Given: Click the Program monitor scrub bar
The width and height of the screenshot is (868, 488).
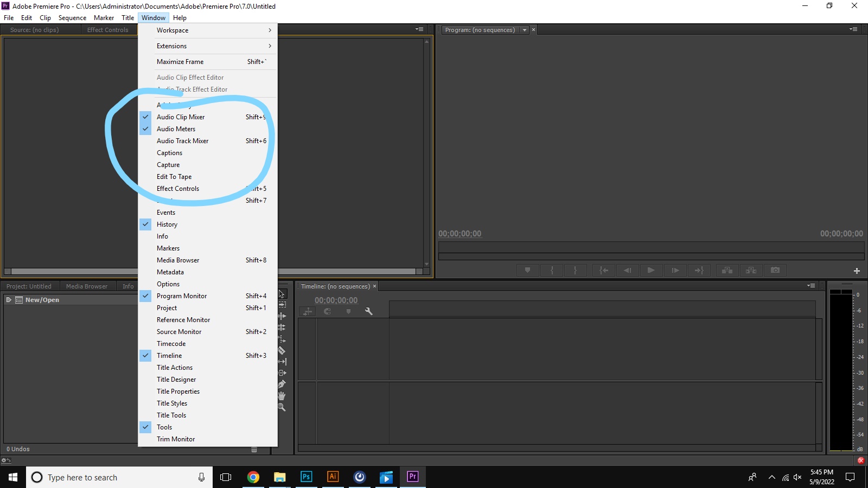Looking at the screenshot, I should (651, 247).
